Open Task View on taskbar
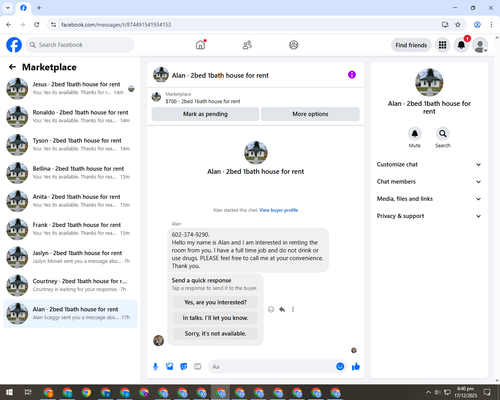The image size is (500, 400). (28, 392)
